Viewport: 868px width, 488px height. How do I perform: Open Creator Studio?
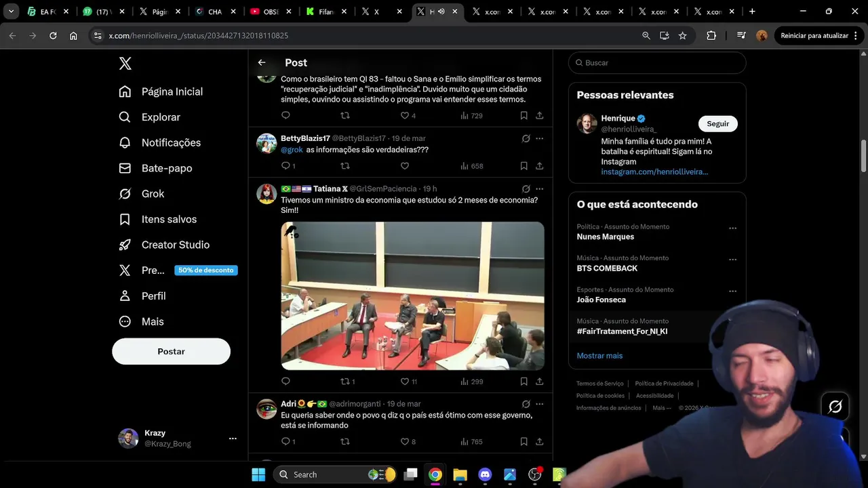point(164,245)
